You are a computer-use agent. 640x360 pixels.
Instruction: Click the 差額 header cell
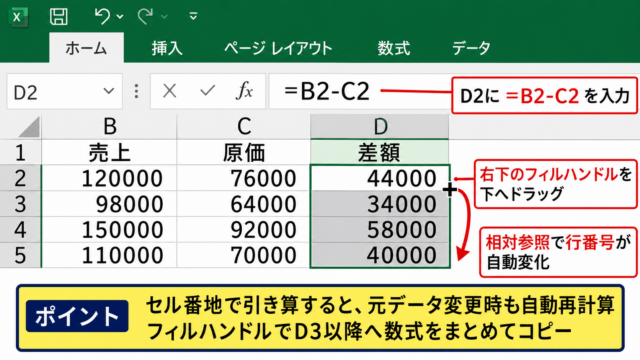pyautogui.click(x=380, y=153)
